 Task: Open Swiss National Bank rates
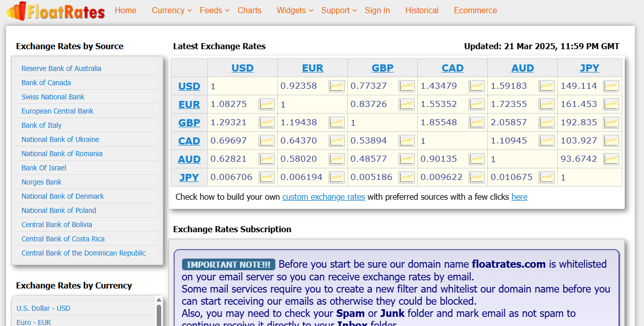(53, 97)
